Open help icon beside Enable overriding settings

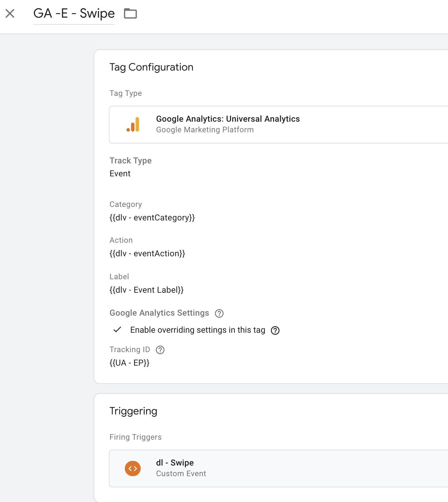point(275,330)
